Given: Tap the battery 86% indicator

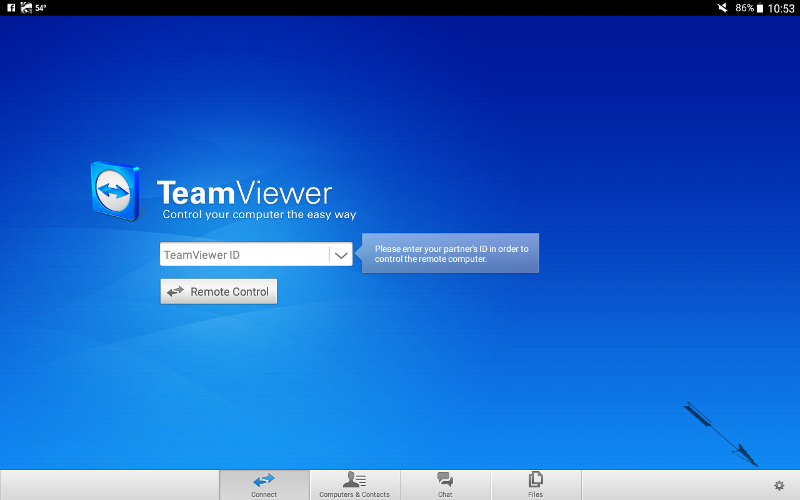Looking at the screenshot, I should coord(749,8).
